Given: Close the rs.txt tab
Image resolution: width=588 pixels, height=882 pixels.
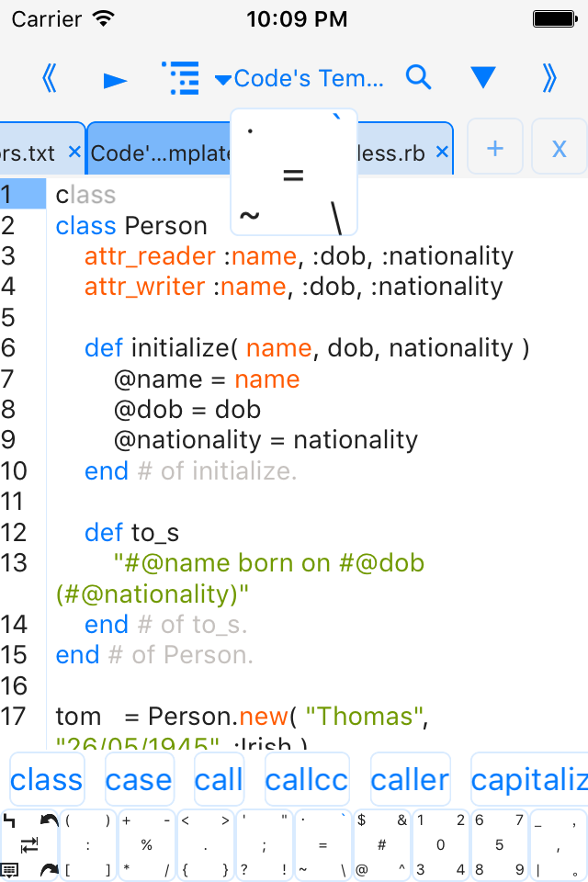Looking at the screenshot, I should 74,152.
